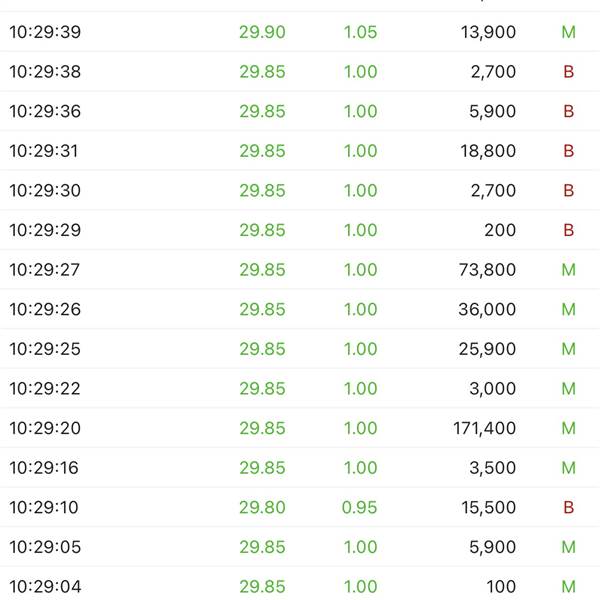Select the 0.95 change value
The height and width of the screenshot is (600, 600).
(359, 507)
